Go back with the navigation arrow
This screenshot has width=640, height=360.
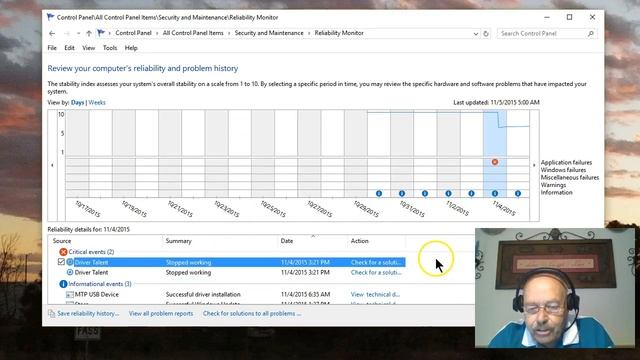coord(52,33)
